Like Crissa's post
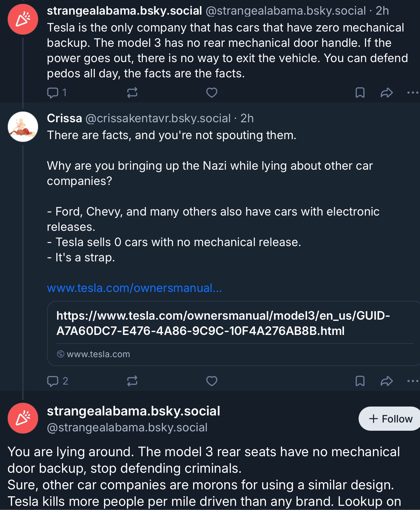The image size is (420, 510). pos(212,381)
